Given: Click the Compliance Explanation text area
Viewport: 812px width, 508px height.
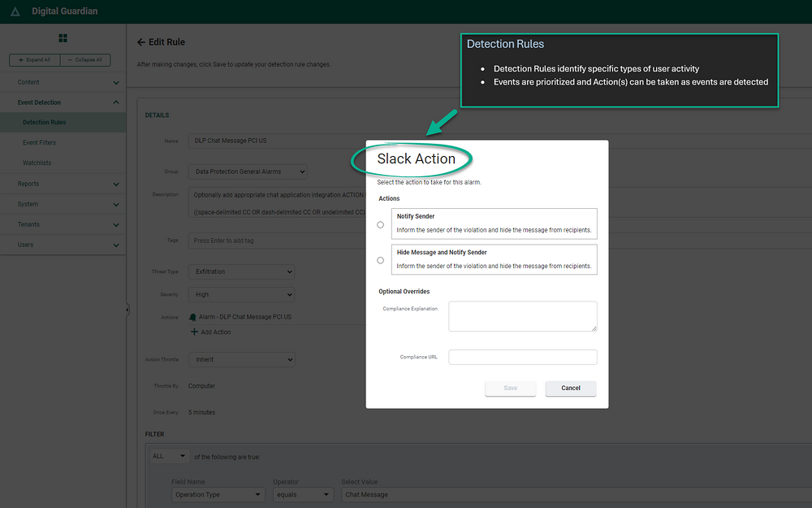Looking at the screenshot, I should tap(522, 316).
